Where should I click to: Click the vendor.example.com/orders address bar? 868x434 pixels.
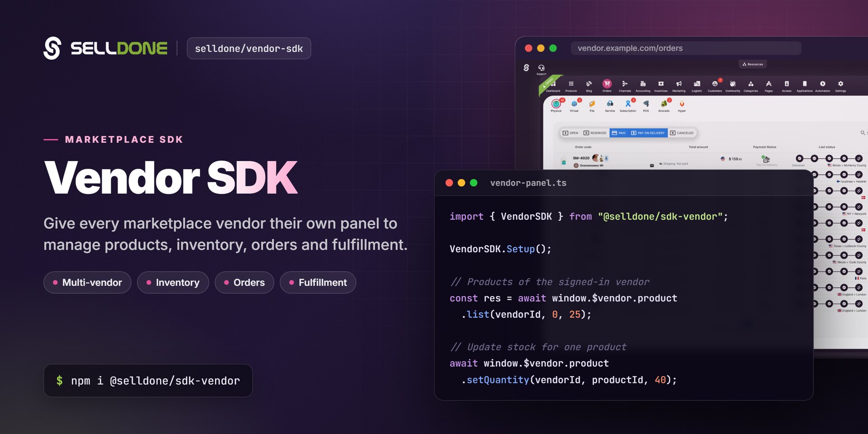686,48
